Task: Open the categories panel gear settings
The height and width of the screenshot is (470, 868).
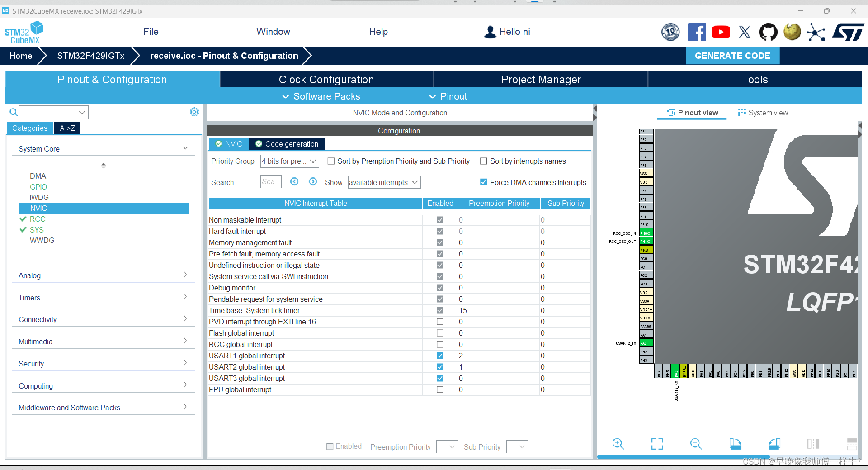Action: click(x=194, y=112)
